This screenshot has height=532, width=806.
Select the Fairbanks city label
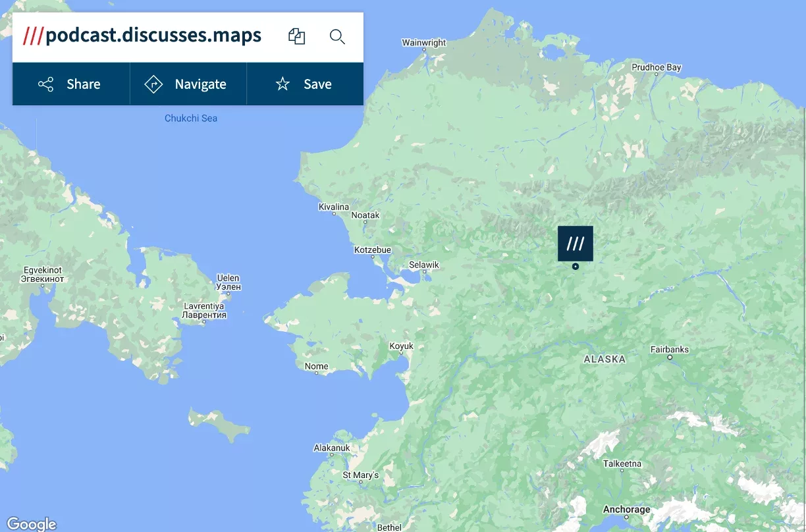[669, 350]
